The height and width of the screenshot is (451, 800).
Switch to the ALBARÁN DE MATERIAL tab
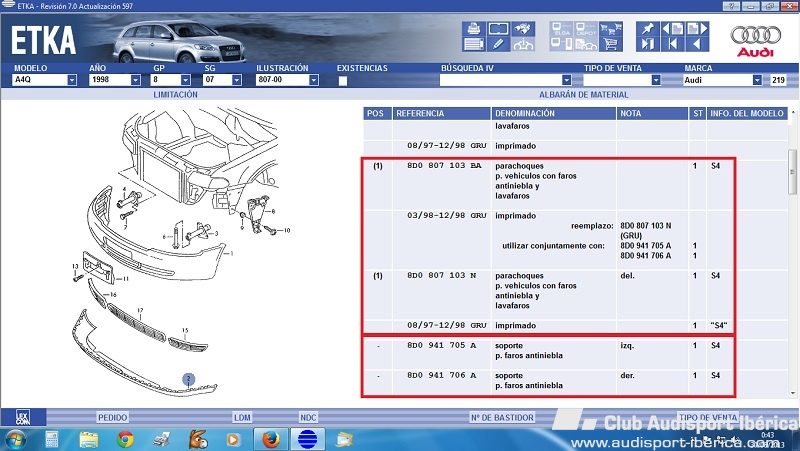584,94
